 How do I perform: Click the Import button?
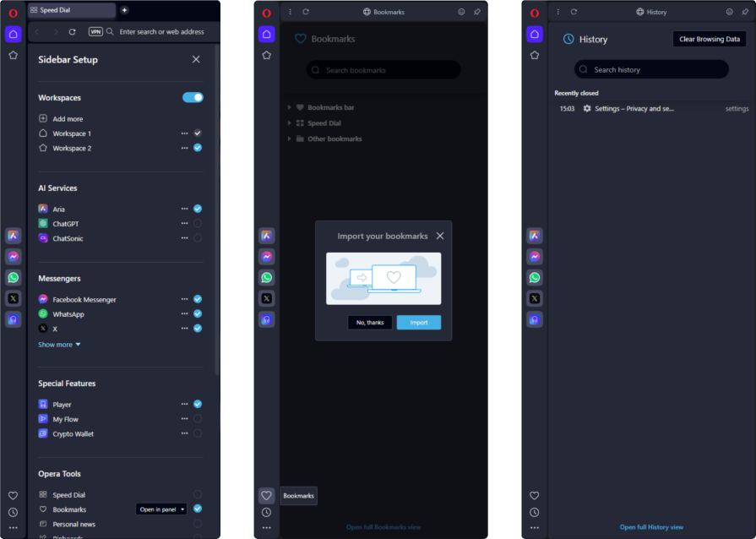(419, 323)
